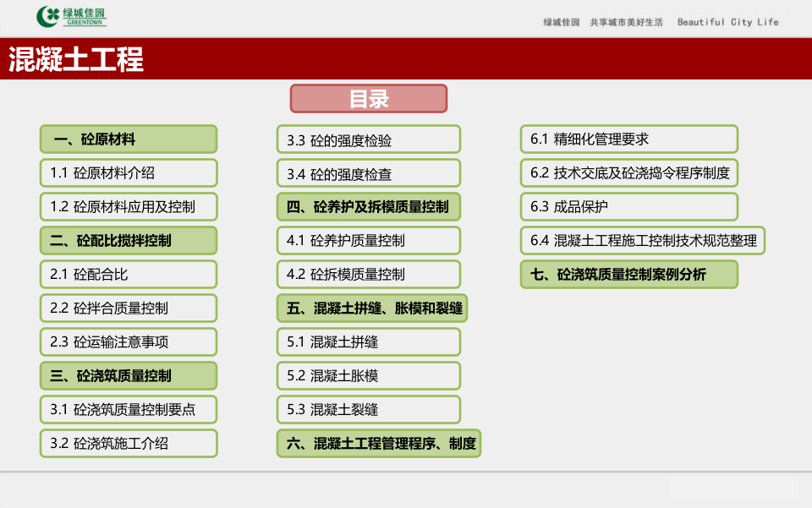The image size is (812, 508).
Task: Open section 七、砼浇筑质量控制案例分析
Action: point(629,274)
